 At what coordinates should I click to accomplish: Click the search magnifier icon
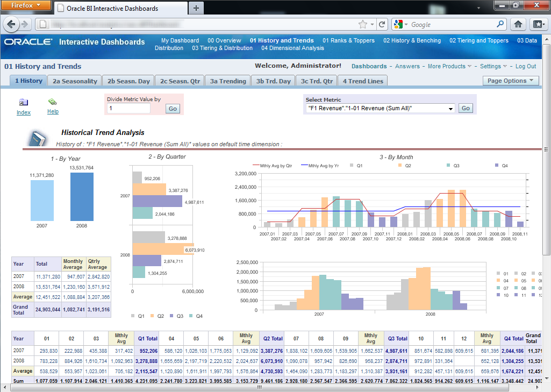[x=500, y=24]
